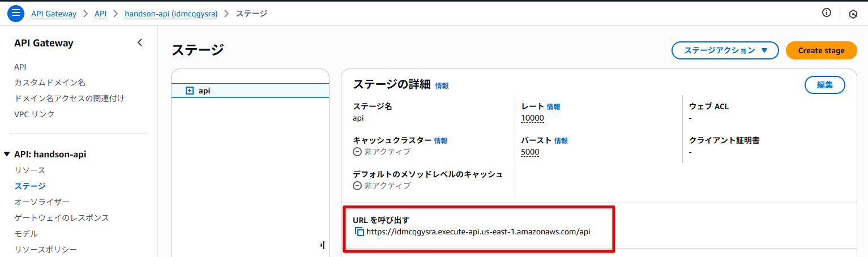Select ステージ in sidebar

click(x=30, y=186)
